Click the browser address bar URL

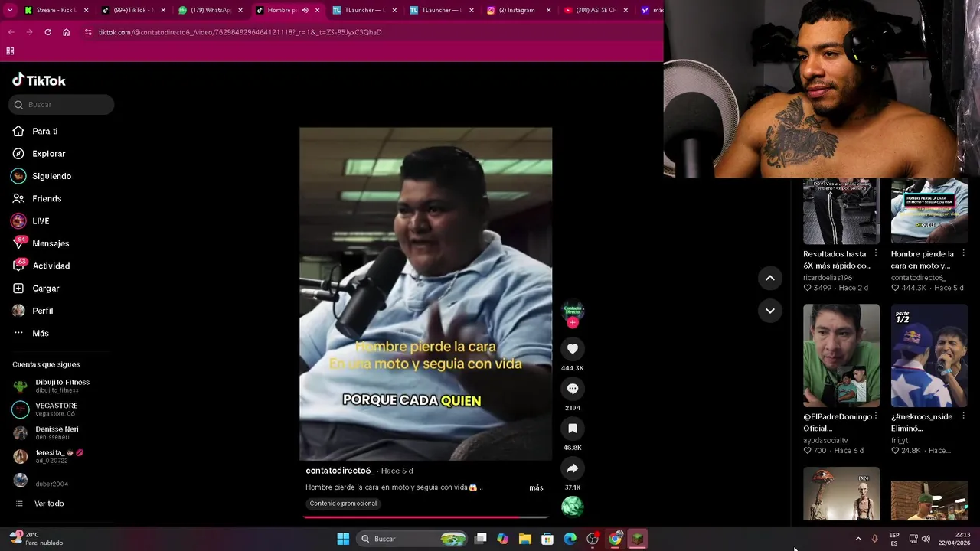click(x=240, y=32)
